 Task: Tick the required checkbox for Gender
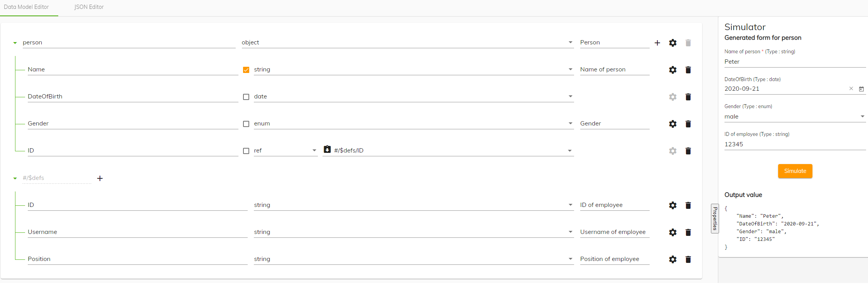tap(246, 124)
